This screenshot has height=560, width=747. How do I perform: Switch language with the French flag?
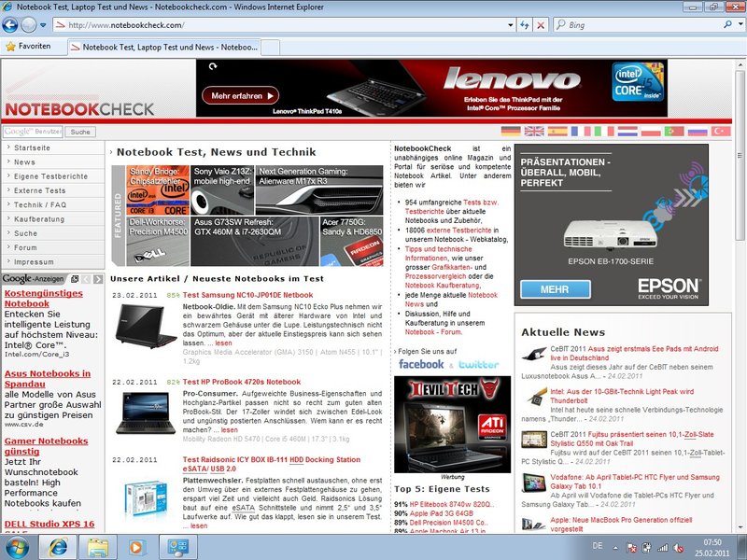[581, 131]
